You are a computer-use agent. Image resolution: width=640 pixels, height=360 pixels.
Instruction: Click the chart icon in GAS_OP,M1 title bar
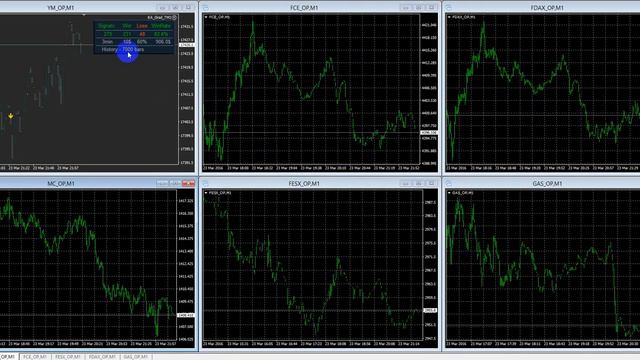[449, 184]
